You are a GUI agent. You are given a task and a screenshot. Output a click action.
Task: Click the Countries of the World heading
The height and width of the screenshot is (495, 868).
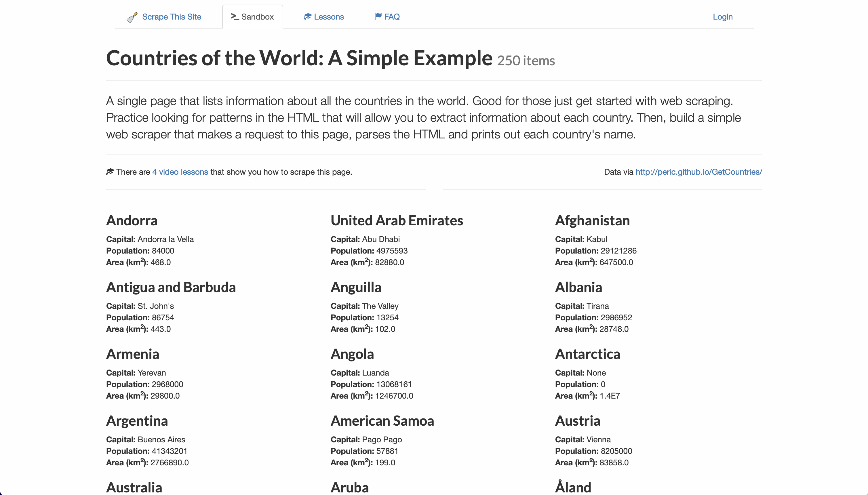[x=299, y=58]
